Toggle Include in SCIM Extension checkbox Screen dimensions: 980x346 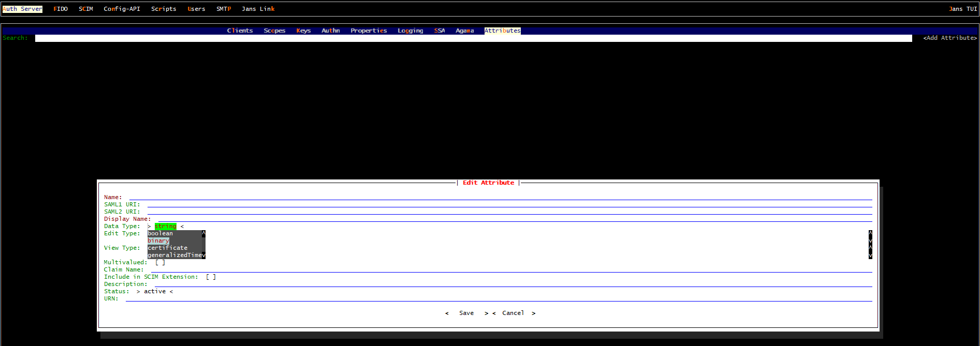click(x=211, y=277)
